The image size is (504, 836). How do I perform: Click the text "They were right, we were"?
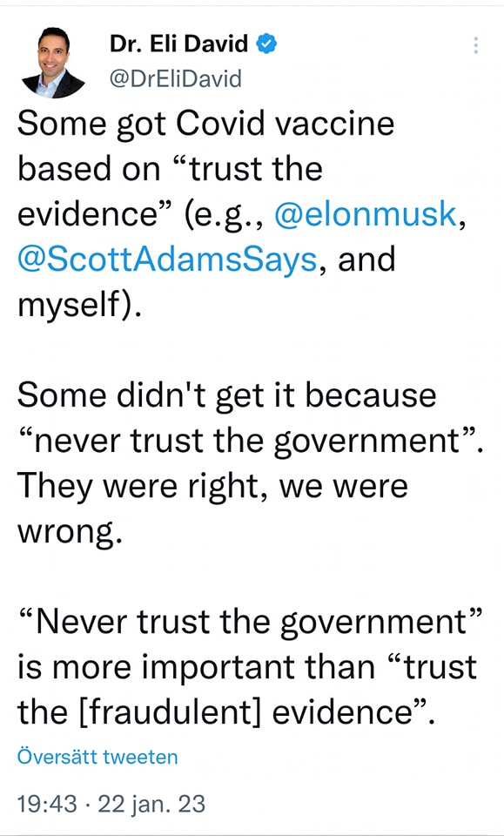click(x=212, y=486)
